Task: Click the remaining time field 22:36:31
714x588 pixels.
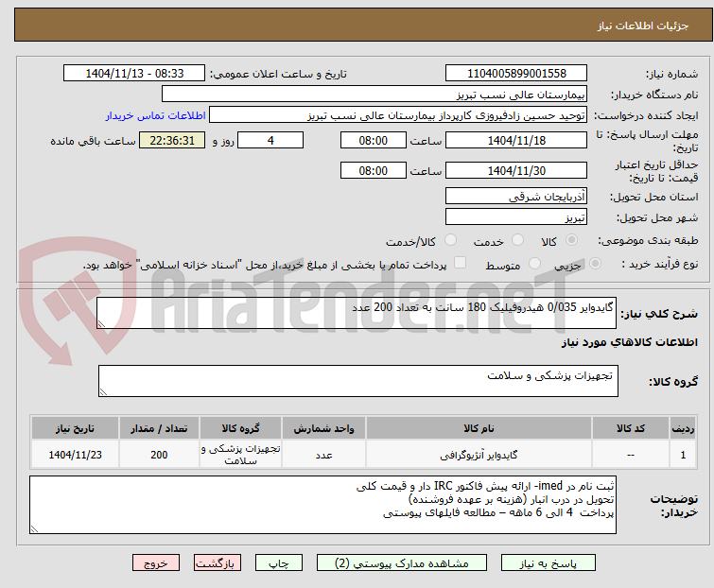Action: point(172,140)
